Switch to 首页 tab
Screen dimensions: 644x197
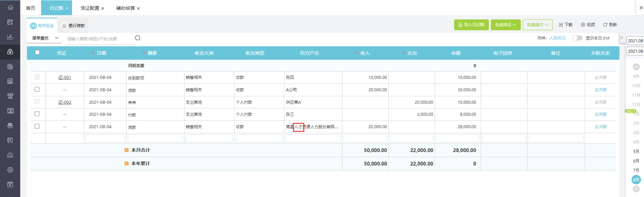coord(31,8)
